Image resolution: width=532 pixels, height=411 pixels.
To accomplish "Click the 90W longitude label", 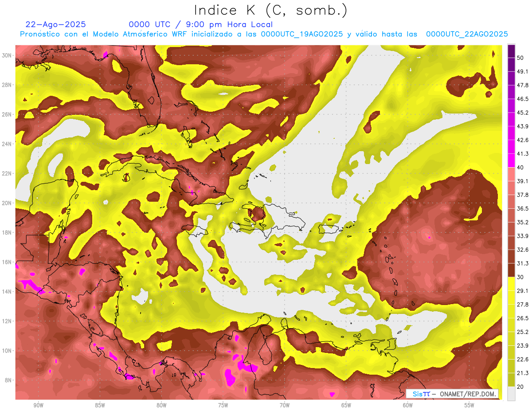I will point(39,405).
